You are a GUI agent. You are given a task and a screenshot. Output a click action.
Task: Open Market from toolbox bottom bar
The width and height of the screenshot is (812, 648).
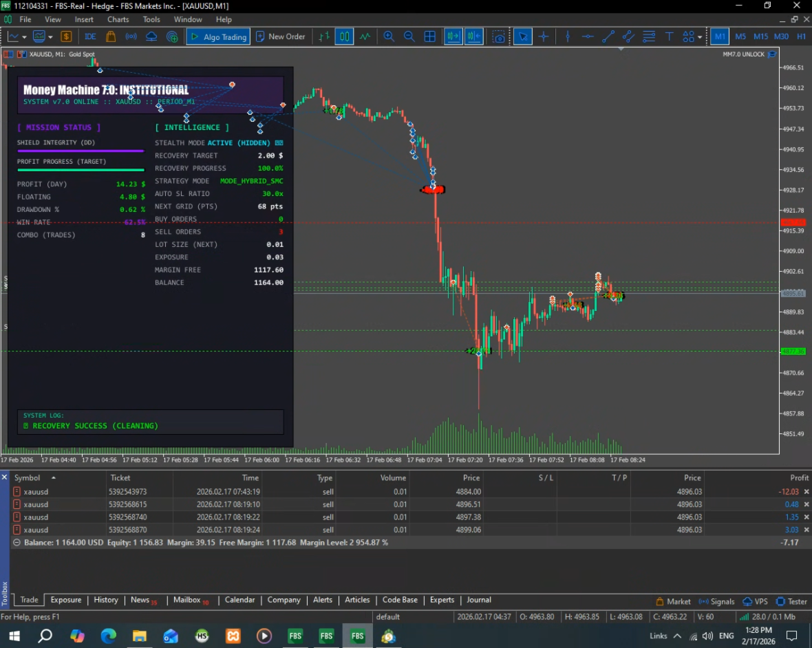pyautogui.click(x=673, y=601)
